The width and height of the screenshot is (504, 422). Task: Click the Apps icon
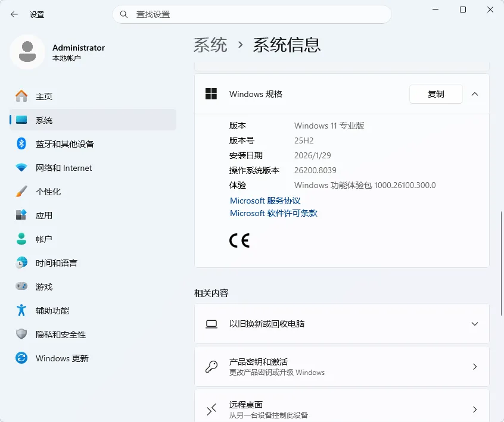(21, 215)
